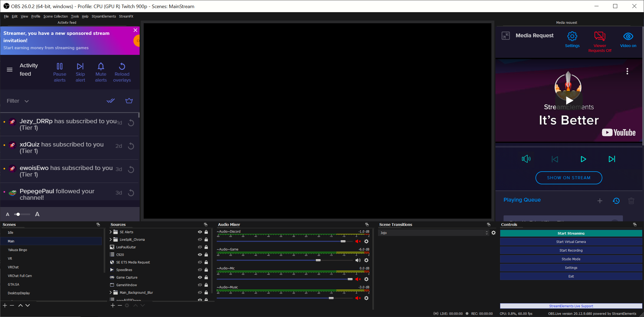This screenshot has width=644, height=317.
Task: Clear the Playing Queue with trash icon
Action: click(631, 201)
